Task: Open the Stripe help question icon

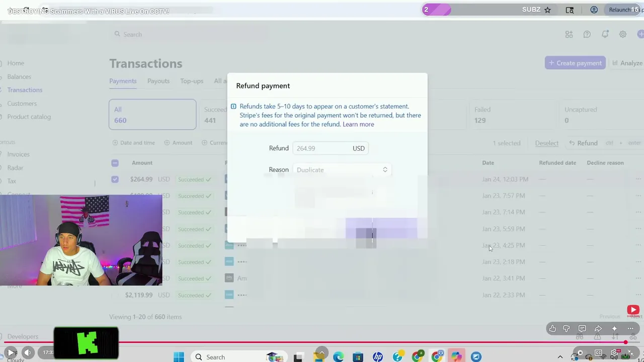Action: [x=587, y=34]
